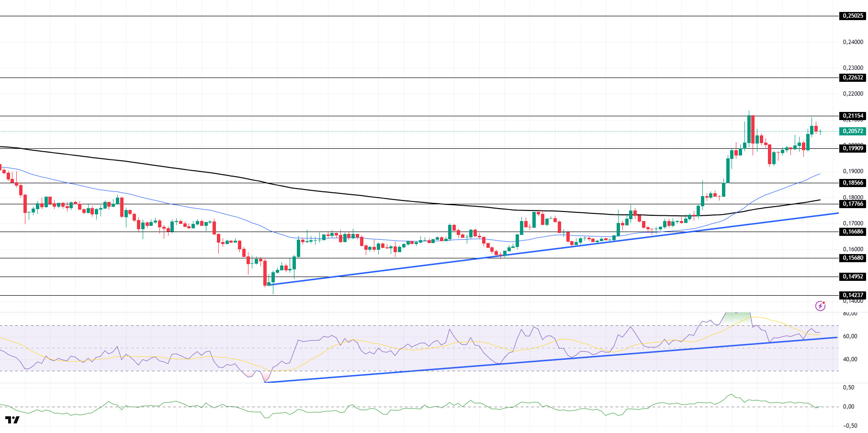Click the lower oscillator 0,50 axis value
The width and height of the screenshot is (868, 433).
tap(848, 388)
